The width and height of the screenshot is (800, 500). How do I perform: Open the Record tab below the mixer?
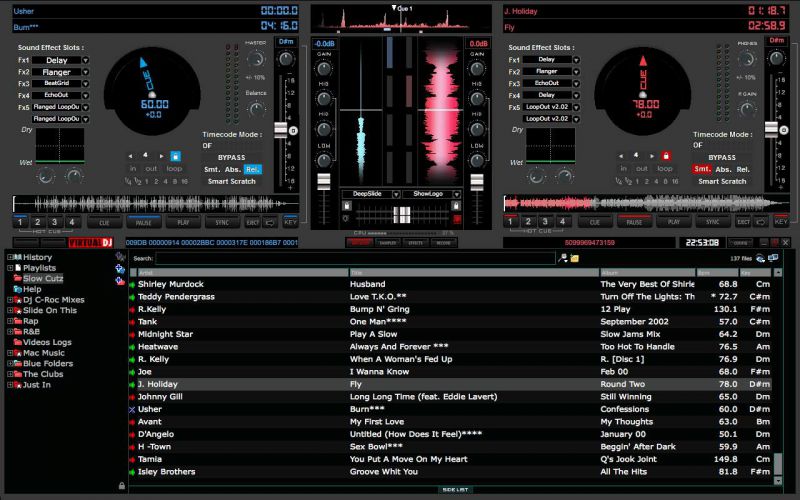[443, 243]
